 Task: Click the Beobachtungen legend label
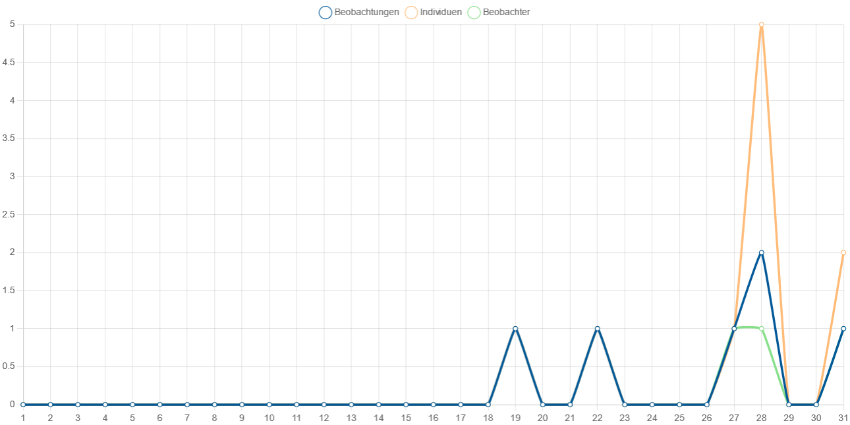click(368, 12)
